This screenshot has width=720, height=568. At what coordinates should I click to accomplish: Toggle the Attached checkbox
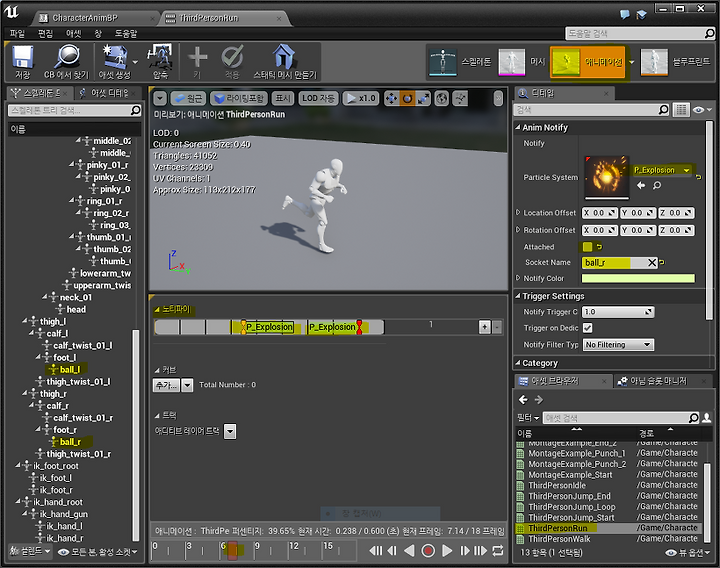(x=587, y=247)
